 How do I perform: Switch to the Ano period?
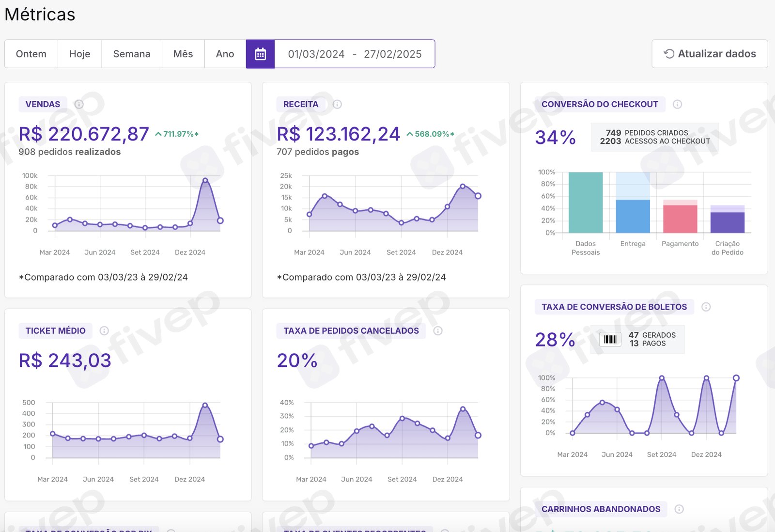tap(225, 54)
